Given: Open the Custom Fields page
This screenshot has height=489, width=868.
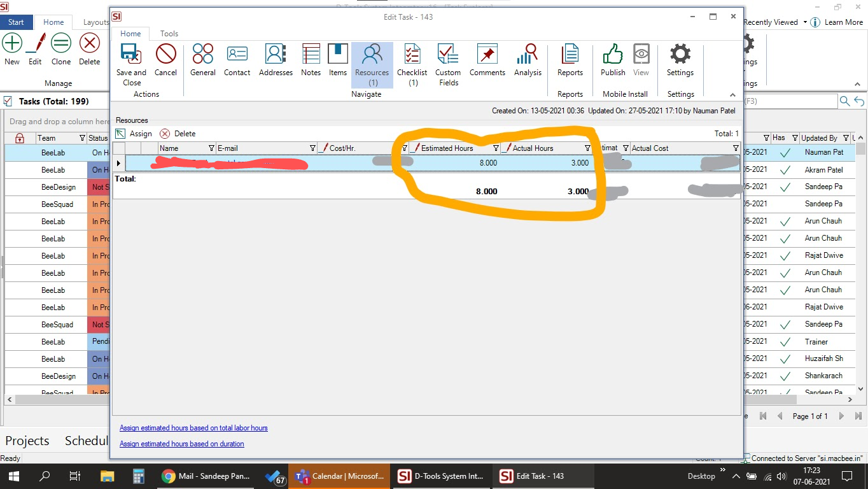Looking at the screenshot, I should click(447, 61).
